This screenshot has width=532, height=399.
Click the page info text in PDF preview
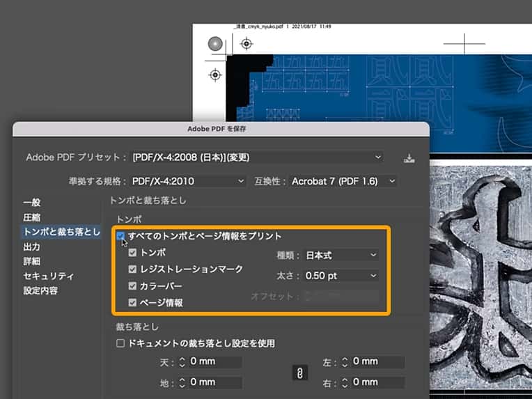tap(282, 26)
